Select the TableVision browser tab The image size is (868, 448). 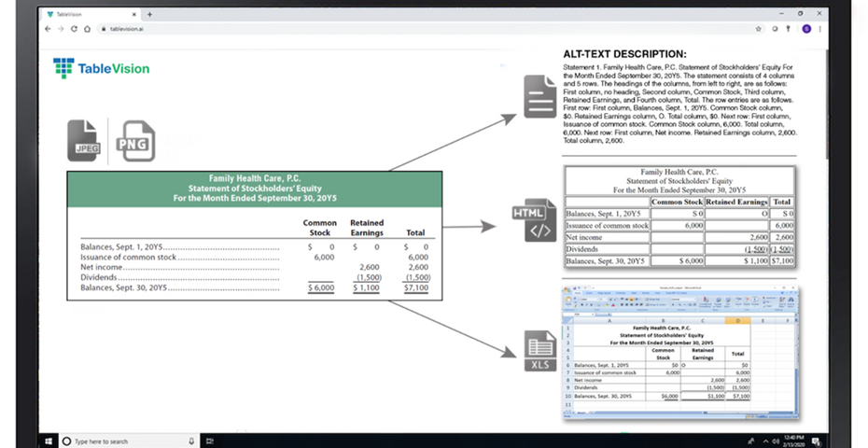tap(91, 14)
